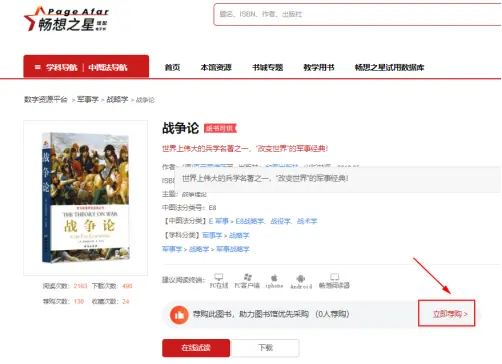This screenshot has width=502, height=364.
Task: Open the 教学用书 tab
Action: pyautogui.click(x=319, y=67)
